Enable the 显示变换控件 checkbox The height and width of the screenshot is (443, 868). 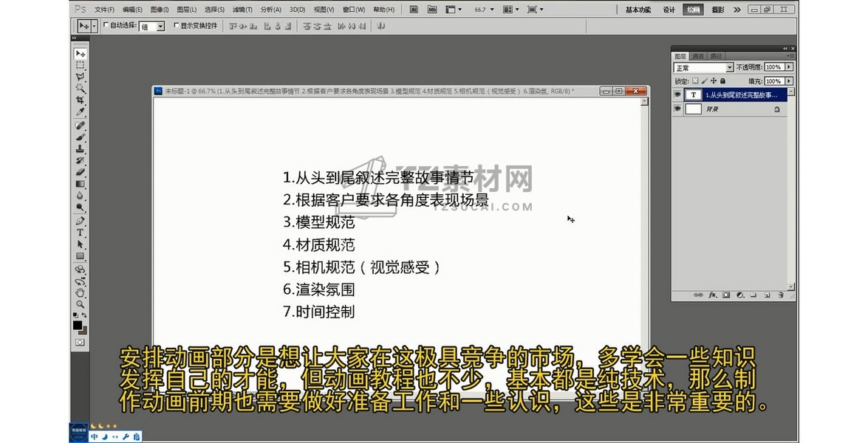click(177, 25)
